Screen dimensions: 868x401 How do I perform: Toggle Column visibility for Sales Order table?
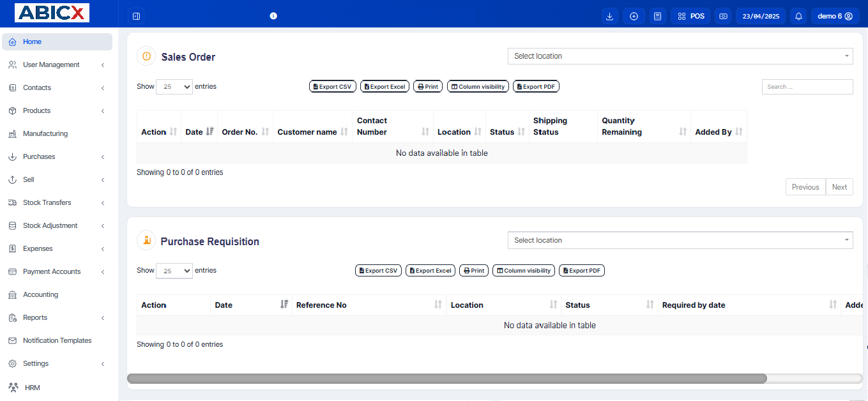point(478,86)
